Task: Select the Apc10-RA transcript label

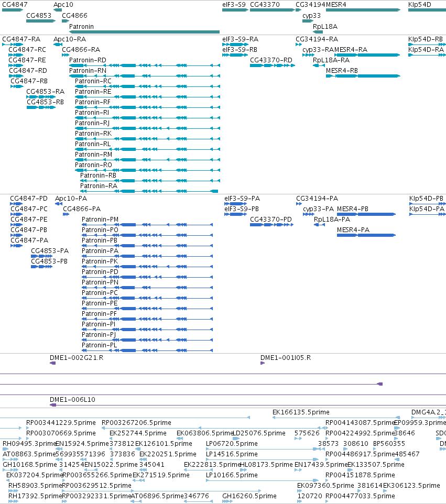Action: coord(70,39)
